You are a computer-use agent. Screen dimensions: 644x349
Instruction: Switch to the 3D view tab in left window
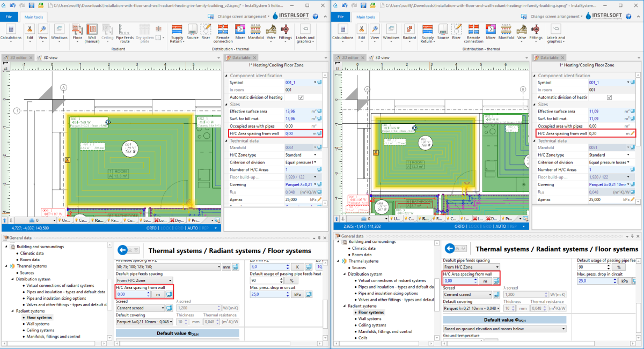coord(53,57)
